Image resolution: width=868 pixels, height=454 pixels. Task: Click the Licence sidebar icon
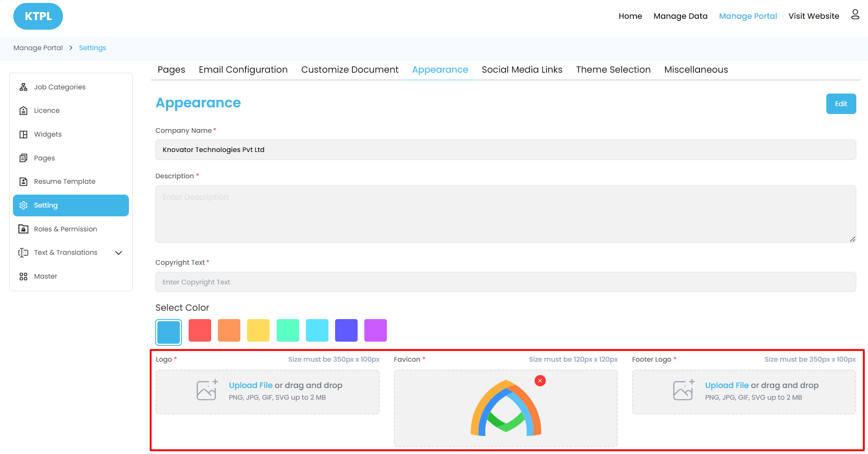click(x=23, y=111)
